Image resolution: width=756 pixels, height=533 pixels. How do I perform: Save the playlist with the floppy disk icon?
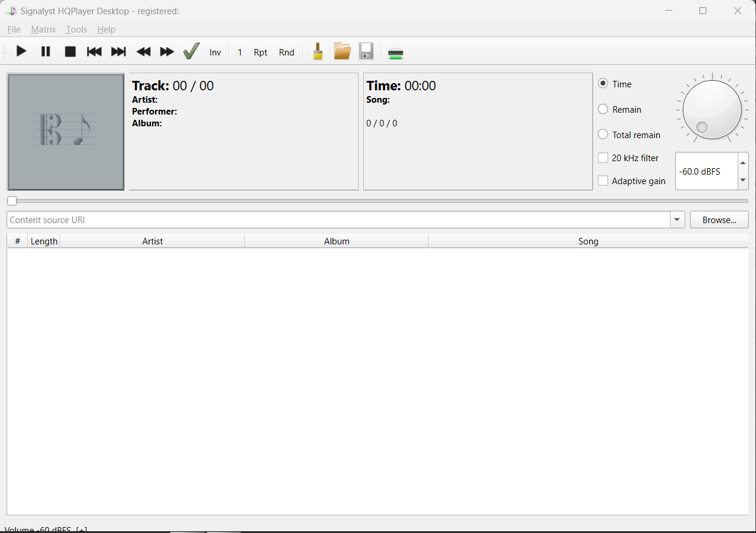366,51
